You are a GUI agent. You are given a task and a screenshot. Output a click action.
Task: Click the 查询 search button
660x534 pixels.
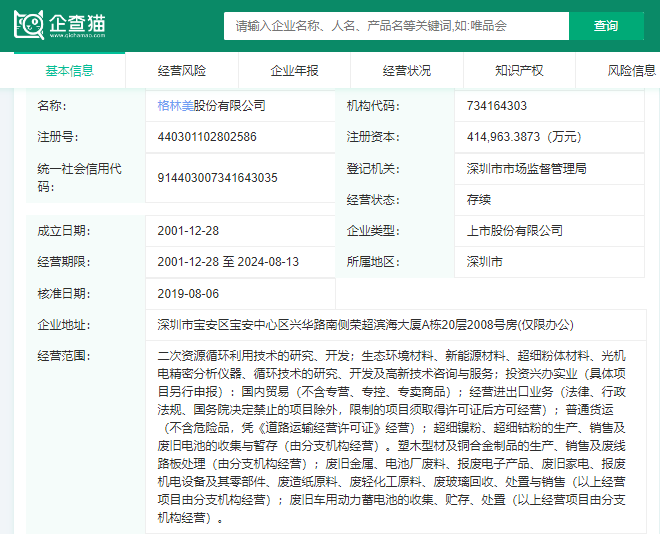[x=606, y=26]
